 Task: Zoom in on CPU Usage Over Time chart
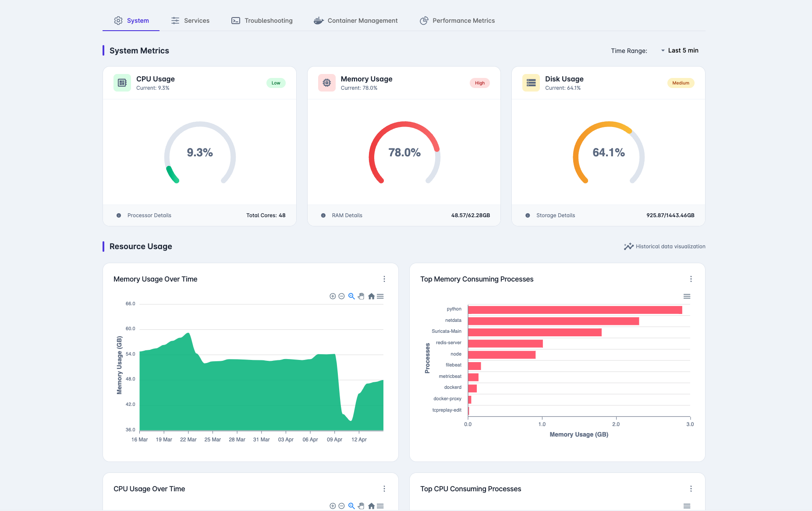pyautogui.click(x=333, y=506)
